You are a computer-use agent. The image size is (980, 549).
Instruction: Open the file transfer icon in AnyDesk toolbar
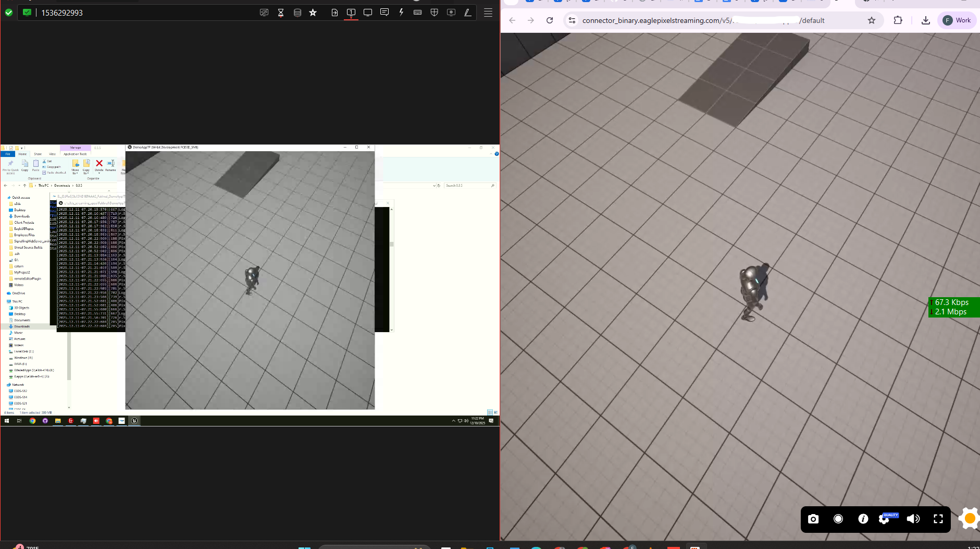(334, 13)
